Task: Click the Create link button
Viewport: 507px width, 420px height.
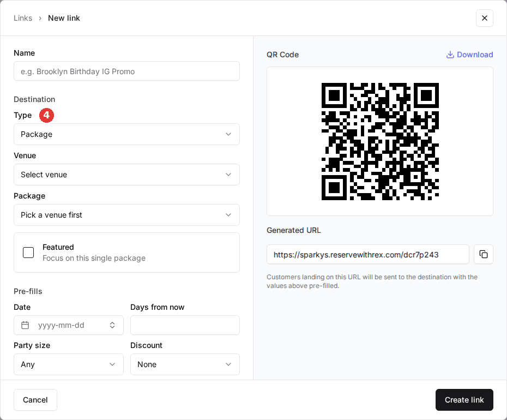Action: coord(464,400)
